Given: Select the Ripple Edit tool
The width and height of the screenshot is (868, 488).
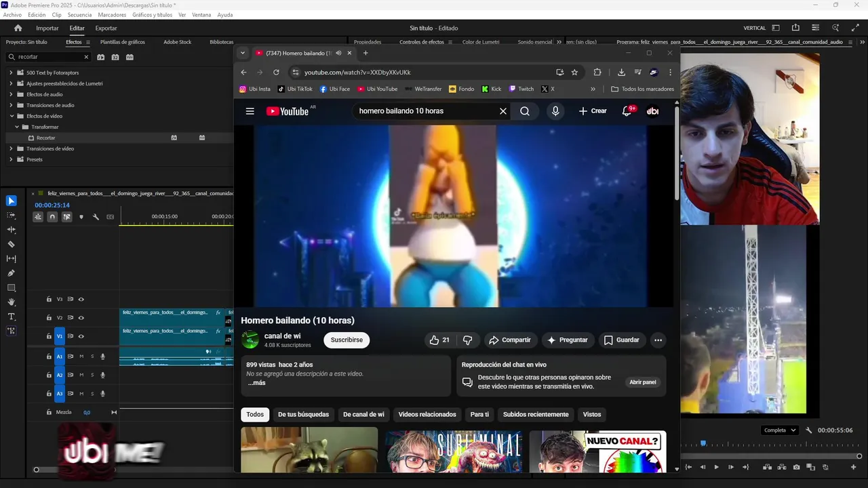Looking at the screenshot, I should 11,230.
